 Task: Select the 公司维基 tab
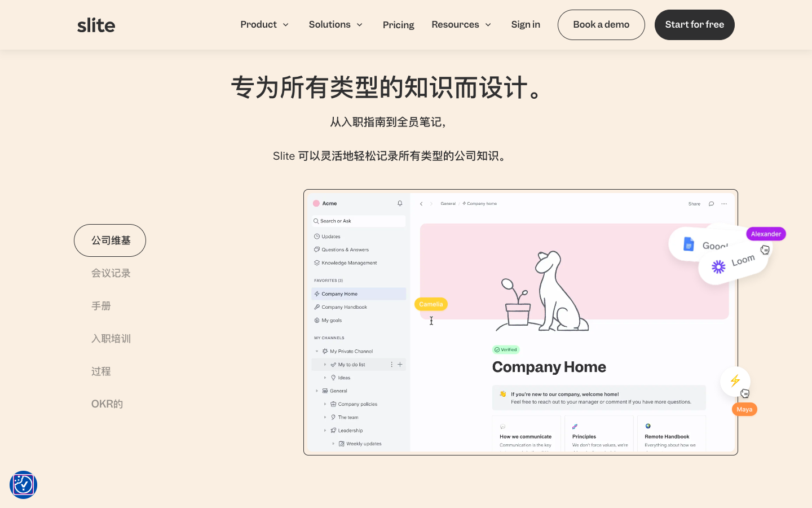pos(110,240)
